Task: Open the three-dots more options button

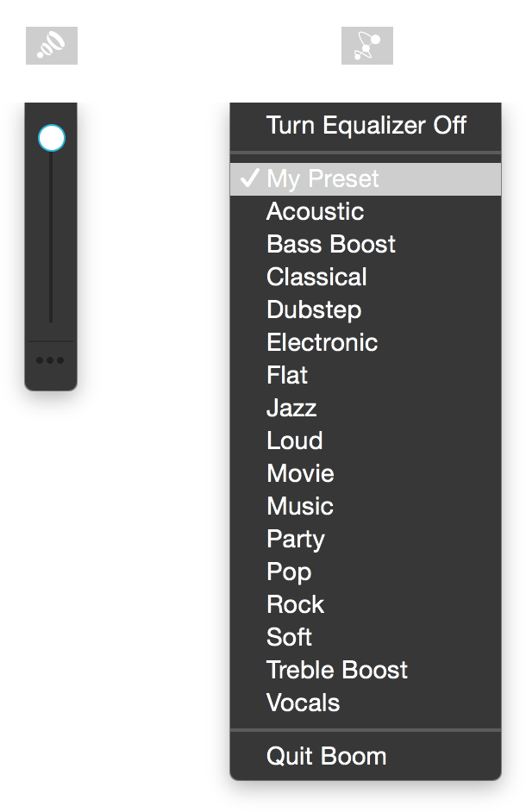Action: [50, 360]
